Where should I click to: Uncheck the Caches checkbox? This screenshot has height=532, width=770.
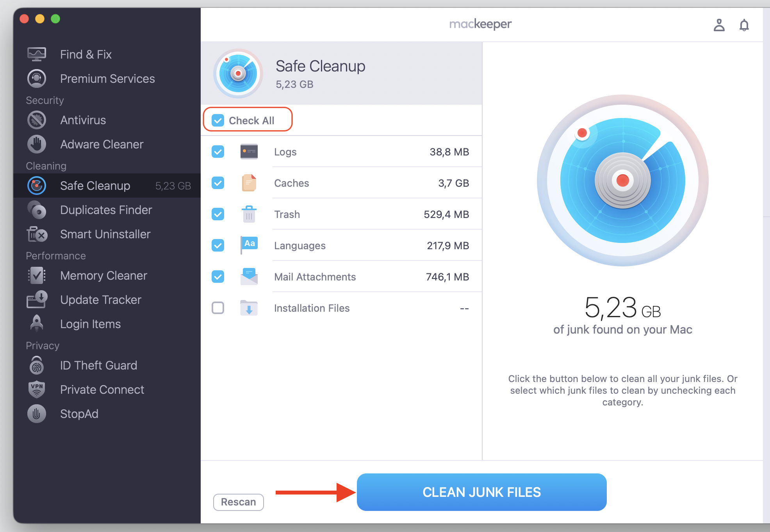click(x=218, y=183)
